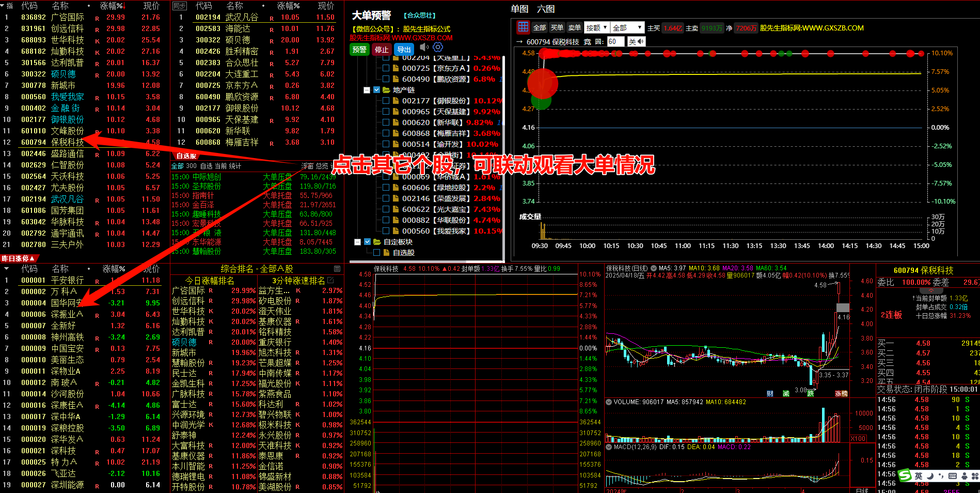The image size is (980, 493).
Task: Open the 昨日涨停 tab
Action: tap(19, 258)
